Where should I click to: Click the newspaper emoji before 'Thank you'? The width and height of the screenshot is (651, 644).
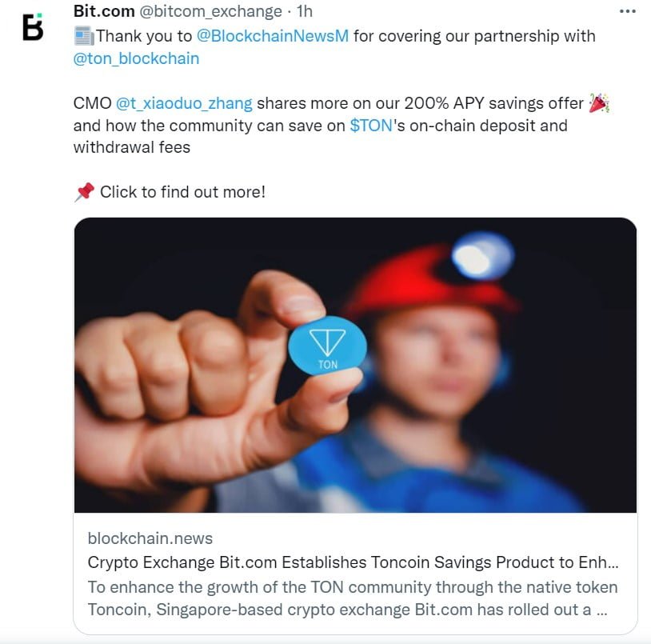point(84,36)
